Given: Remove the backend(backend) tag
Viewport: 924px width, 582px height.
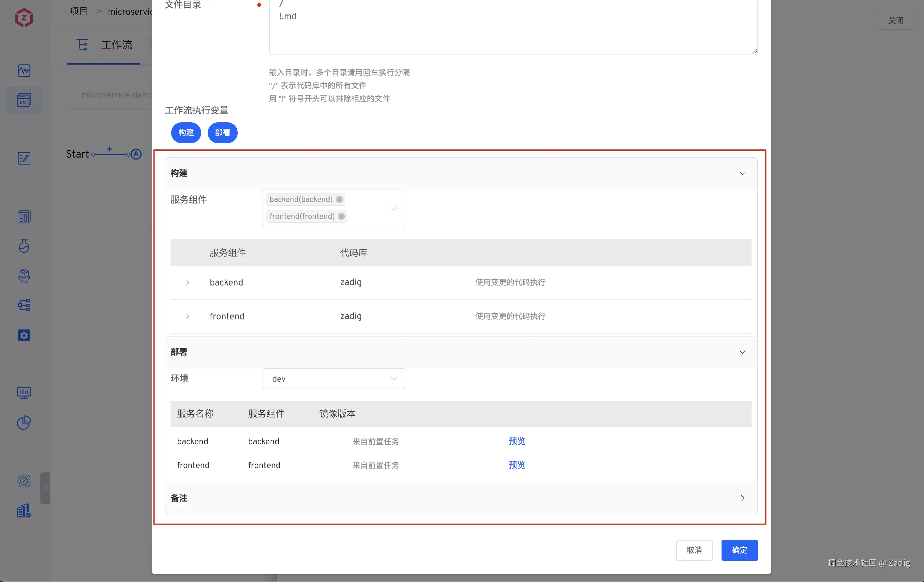Looking at the screenshot, I should coord(339,199).
